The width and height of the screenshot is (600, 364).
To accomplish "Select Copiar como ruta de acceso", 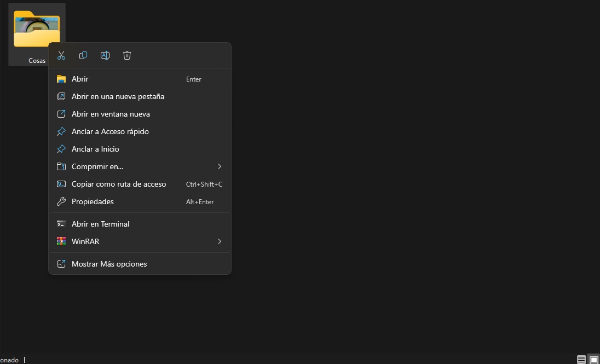I will coord(119,184).
